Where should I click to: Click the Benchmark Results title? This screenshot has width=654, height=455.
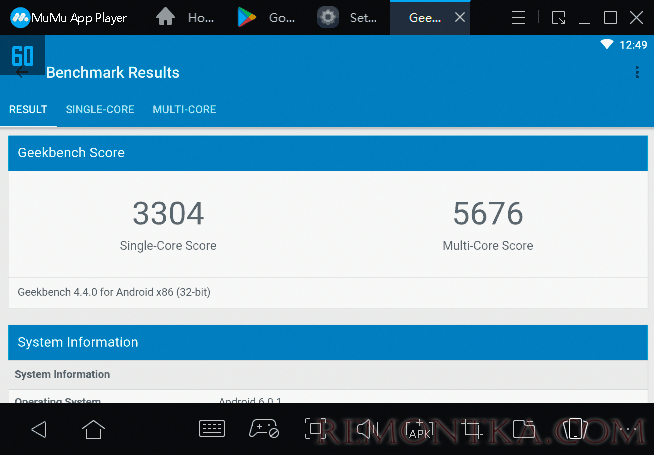click(113, 73)
